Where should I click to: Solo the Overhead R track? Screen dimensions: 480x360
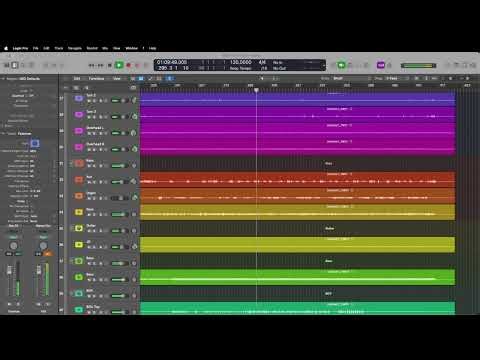(x=94, y=149)
